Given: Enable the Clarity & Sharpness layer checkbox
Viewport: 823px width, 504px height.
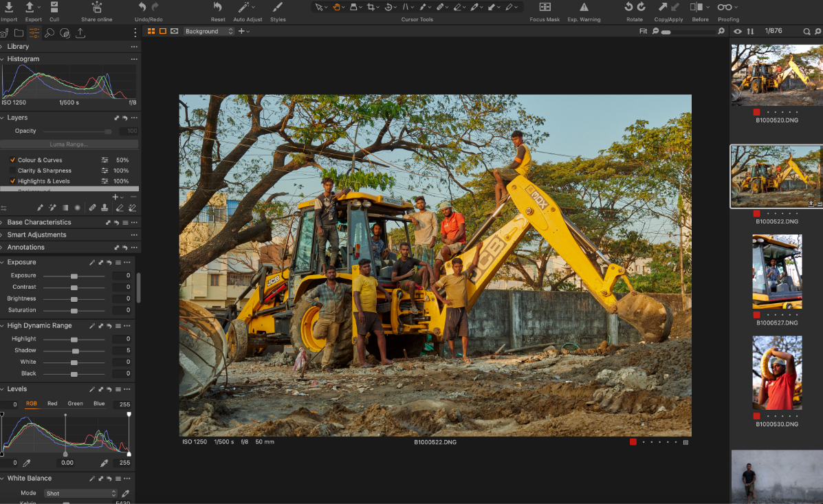Looking at the screenshot, I should pyautogui.click(x=12, y=170).
